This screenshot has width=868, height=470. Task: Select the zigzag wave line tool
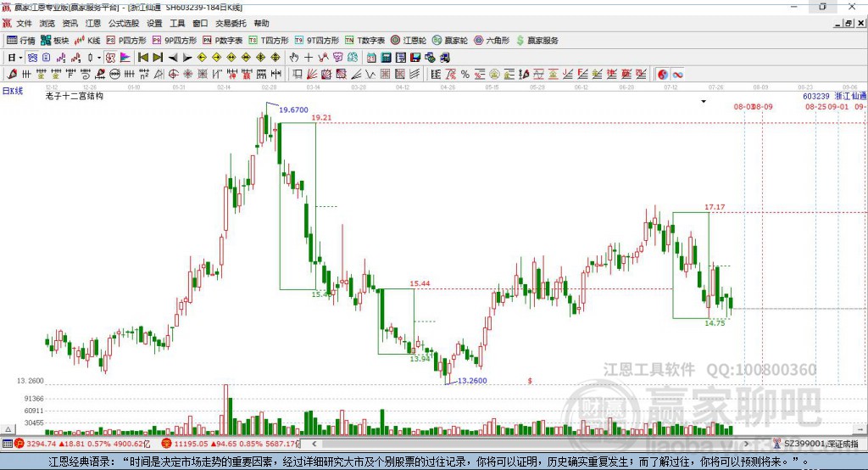point(370,75)
